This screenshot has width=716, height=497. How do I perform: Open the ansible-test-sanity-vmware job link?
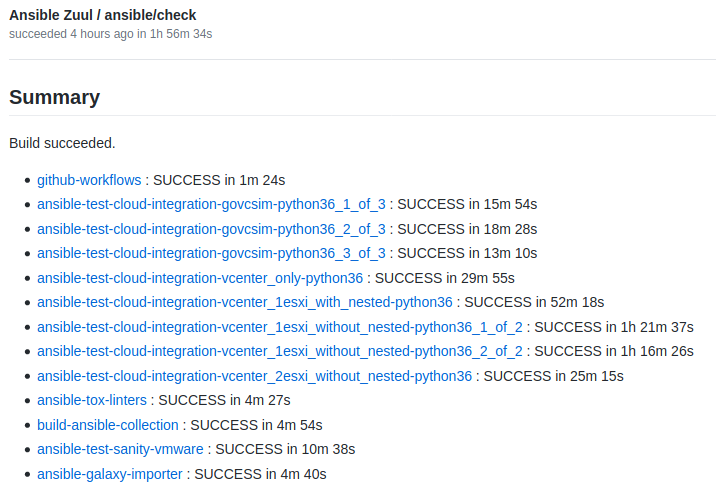pos(120,449)
